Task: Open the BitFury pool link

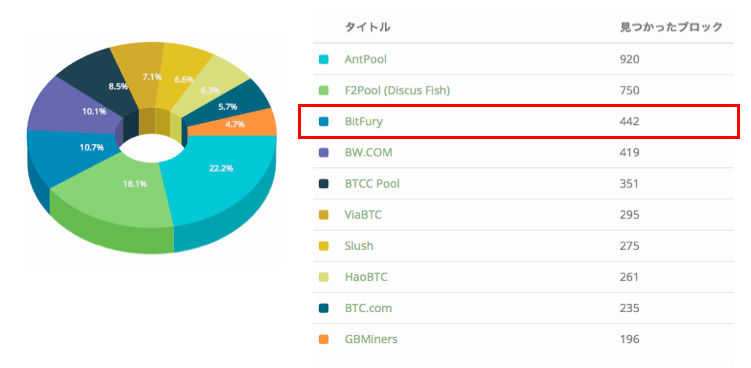Action: pos(364,122)
